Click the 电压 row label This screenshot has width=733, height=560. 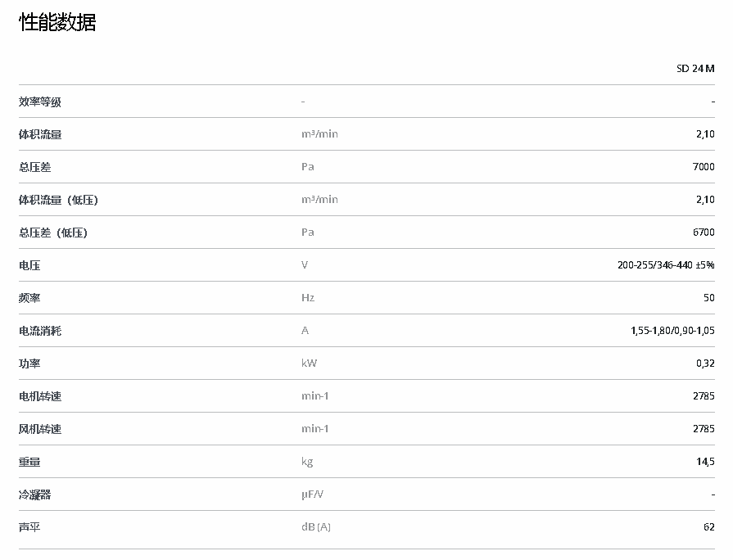coord(29,265)
